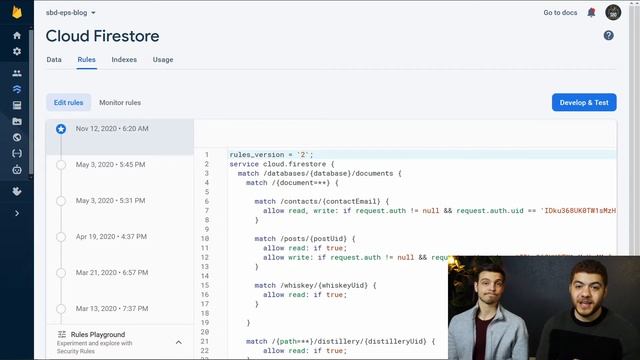Select Monitor rules tab
This screenshot has width=640, height=360.
click(120, 102)
